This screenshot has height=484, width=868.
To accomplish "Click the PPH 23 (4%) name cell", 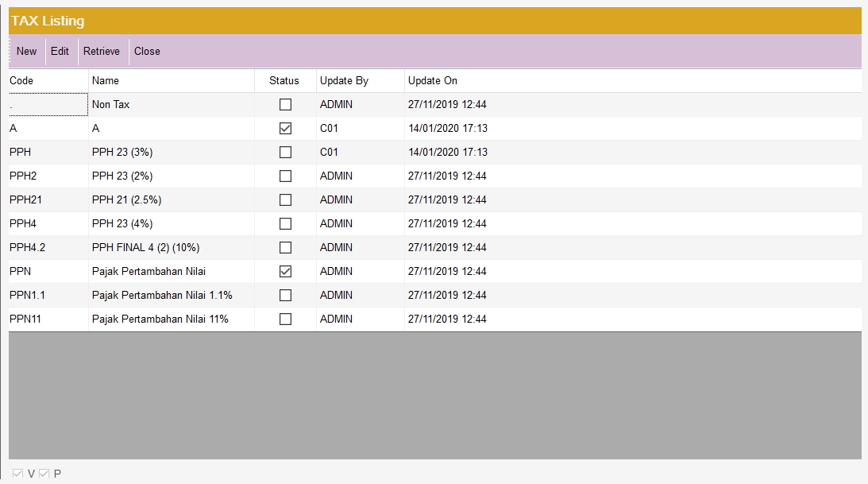I will pos(122,223).
